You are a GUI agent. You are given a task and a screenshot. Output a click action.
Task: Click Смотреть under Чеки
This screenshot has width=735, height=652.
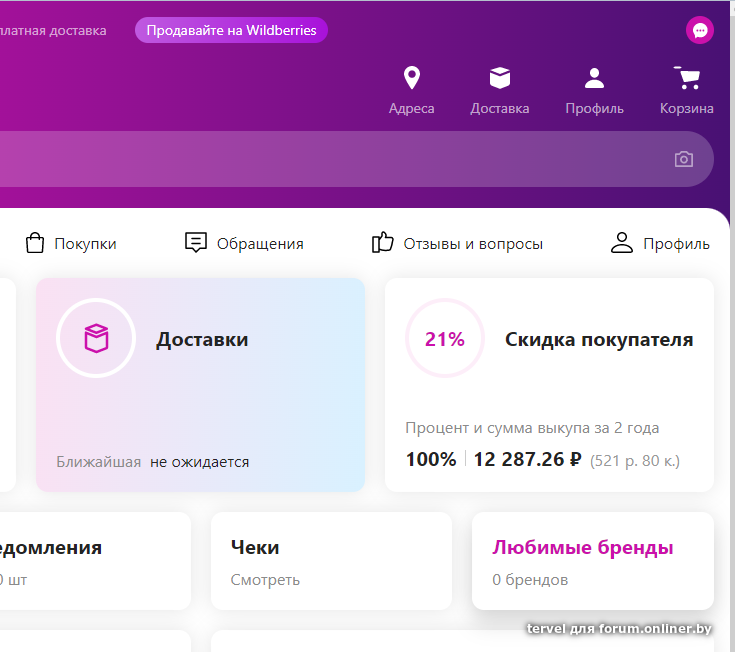pyautogui.click(x=265, y=580)
